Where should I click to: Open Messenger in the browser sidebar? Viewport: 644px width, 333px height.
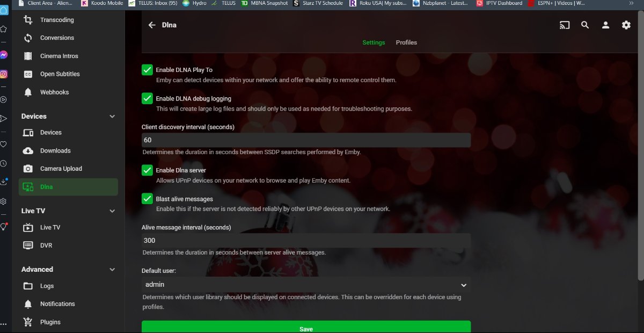click(4, 55)
